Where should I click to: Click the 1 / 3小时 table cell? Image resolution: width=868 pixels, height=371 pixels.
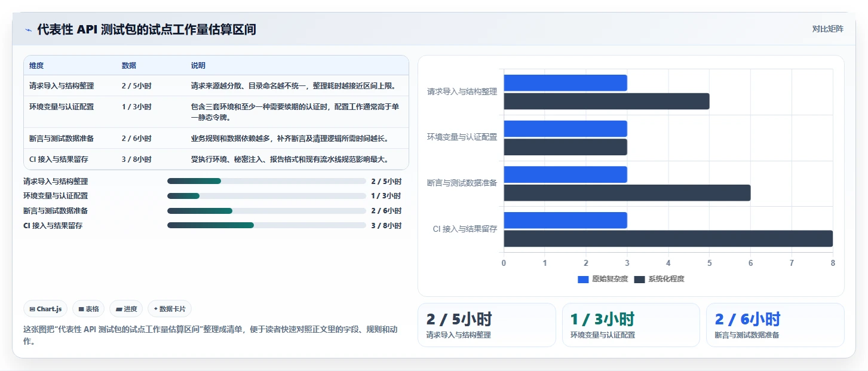pyautogui.click(x=136, y=106)
